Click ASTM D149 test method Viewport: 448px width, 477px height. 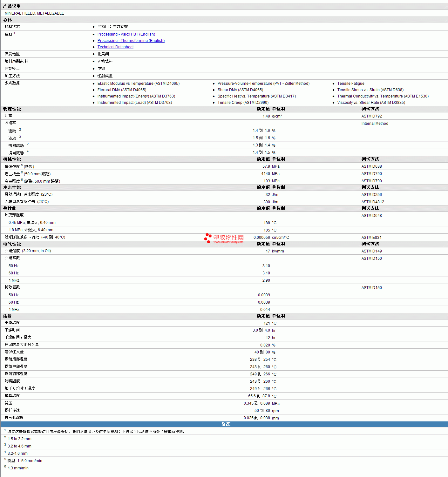[x=372, y=251]
